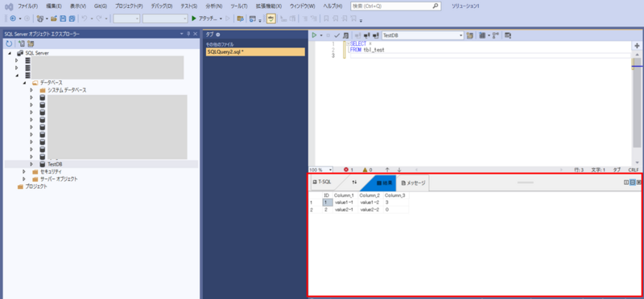
Task: Open the 編集(E) menu
Action: pyautogui.click(x=54, y=6)
